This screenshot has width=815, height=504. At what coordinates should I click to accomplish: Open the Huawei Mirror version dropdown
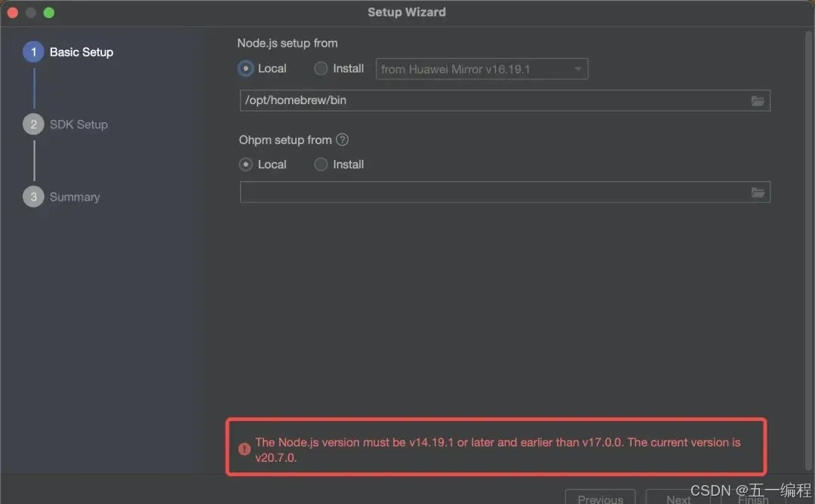click(481, 69)
